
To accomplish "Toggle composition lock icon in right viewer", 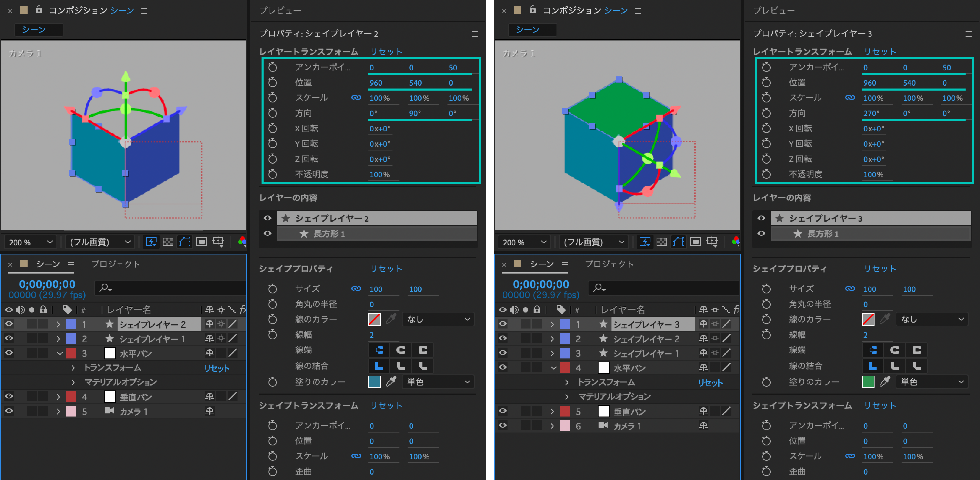I will [x=533, y=10].
